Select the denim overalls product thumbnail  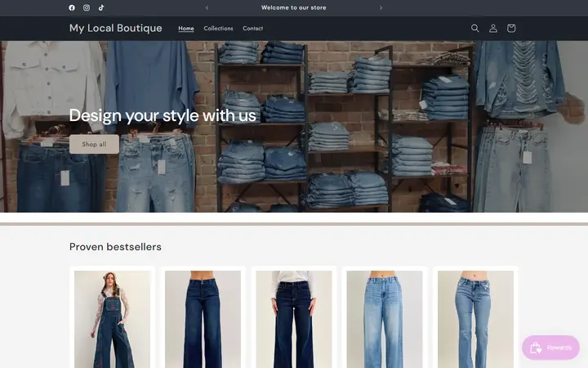112,319
